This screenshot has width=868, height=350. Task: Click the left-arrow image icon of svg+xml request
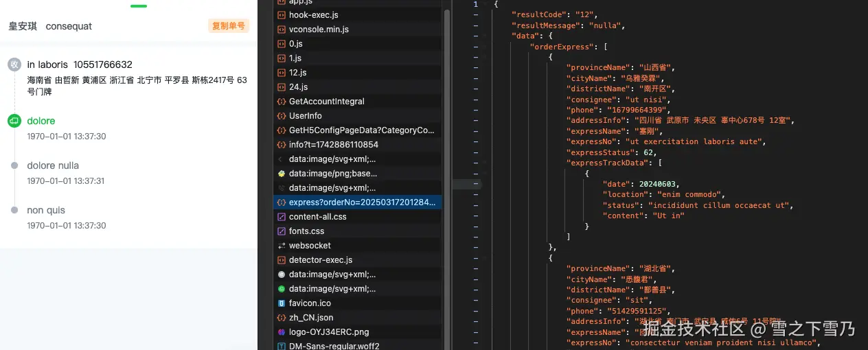[x=282, y=159]
